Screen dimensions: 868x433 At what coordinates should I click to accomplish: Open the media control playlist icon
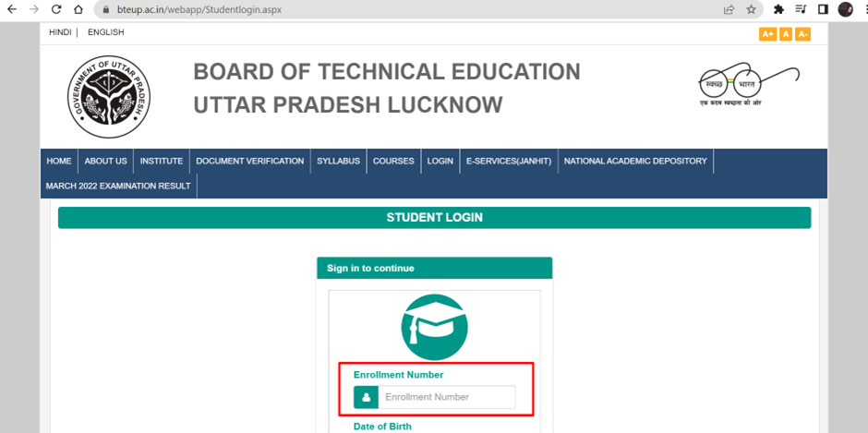(800, 9)
